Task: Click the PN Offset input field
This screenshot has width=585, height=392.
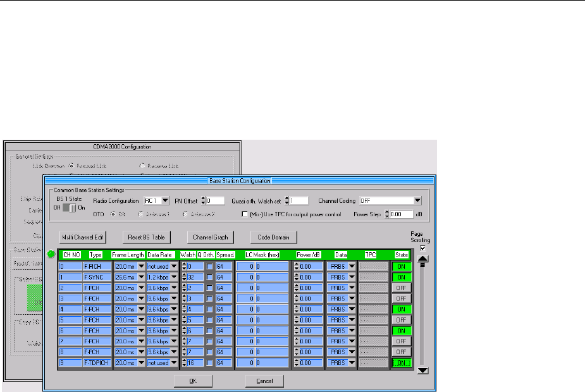Action: [215, 200]
